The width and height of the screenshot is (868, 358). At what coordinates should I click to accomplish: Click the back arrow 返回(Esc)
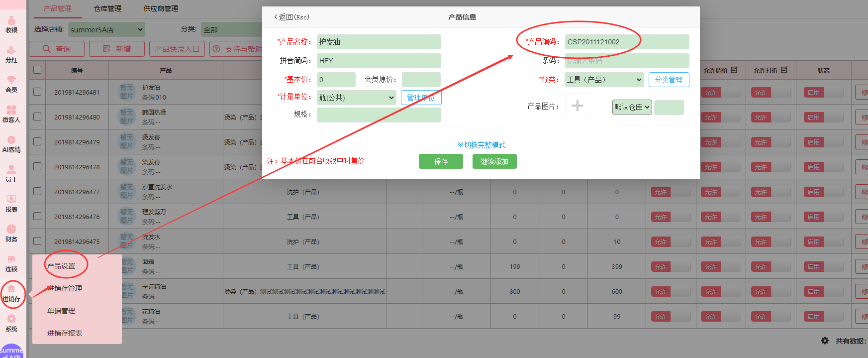(x=291, y=17)
